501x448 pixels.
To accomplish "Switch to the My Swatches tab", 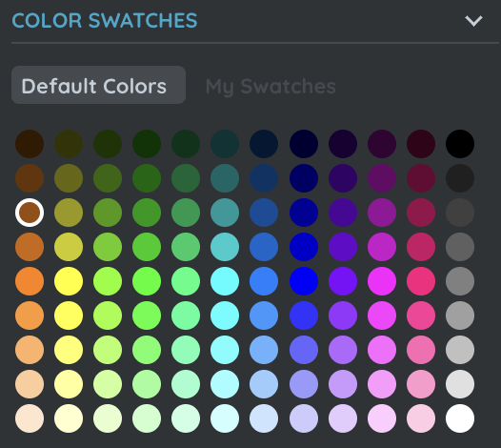I will 271,87.
